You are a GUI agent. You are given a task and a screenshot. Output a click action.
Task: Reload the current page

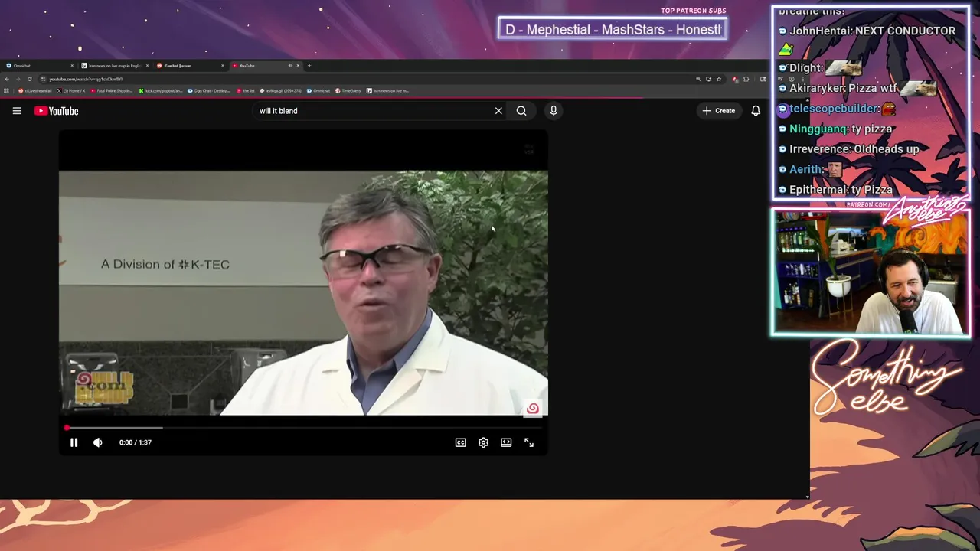tap(29, 79)
